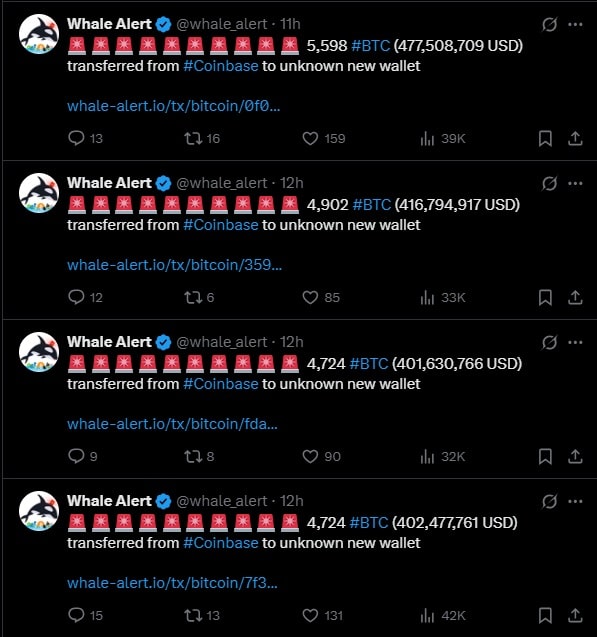Viewport: 597px width, 637px height.
Task: Expand three-dot menu on last tweet
Action: point(575,501)
